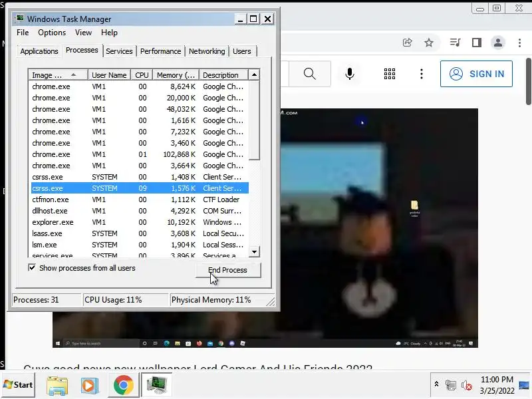Open the View menu
The image size is (532, 399).
click(x=84, y=33)
